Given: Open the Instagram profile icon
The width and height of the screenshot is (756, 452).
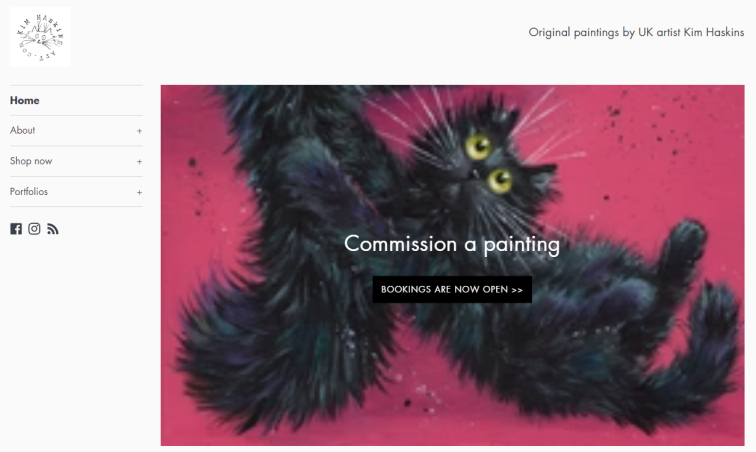Looking at the screenshot, I should [34, 229].
